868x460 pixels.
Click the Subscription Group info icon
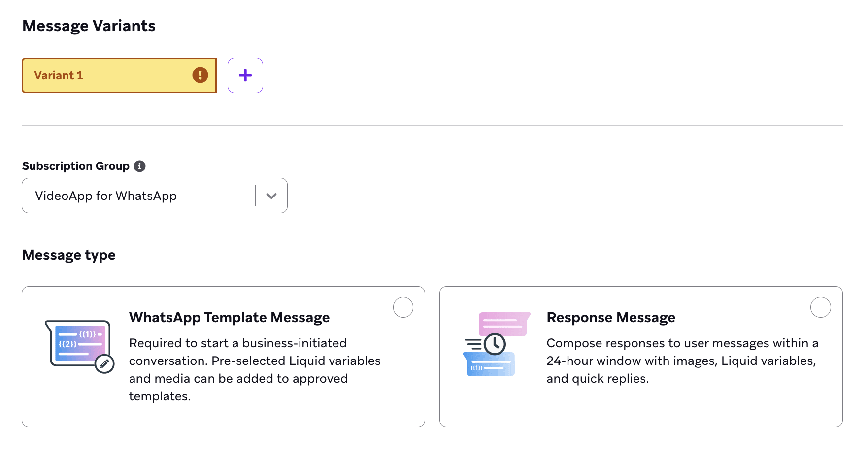click(x=140, y=166)
